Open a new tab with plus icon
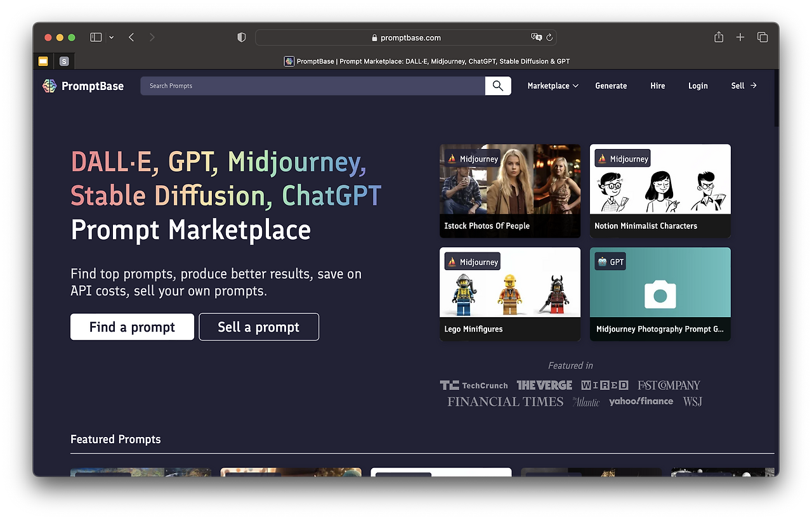This screenshot has height=520, width=812. pyautogui.click(x=740, y=37)
